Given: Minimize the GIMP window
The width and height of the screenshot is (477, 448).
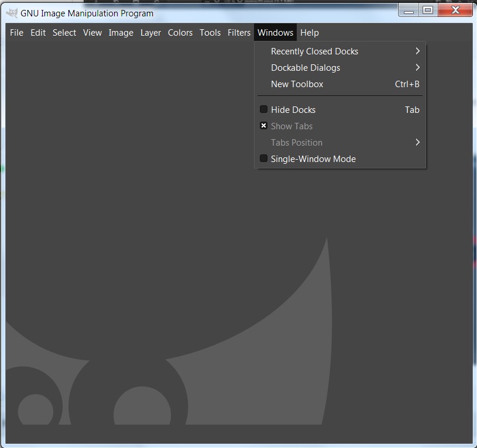Looking at the screenshot, I should point(409,11).
